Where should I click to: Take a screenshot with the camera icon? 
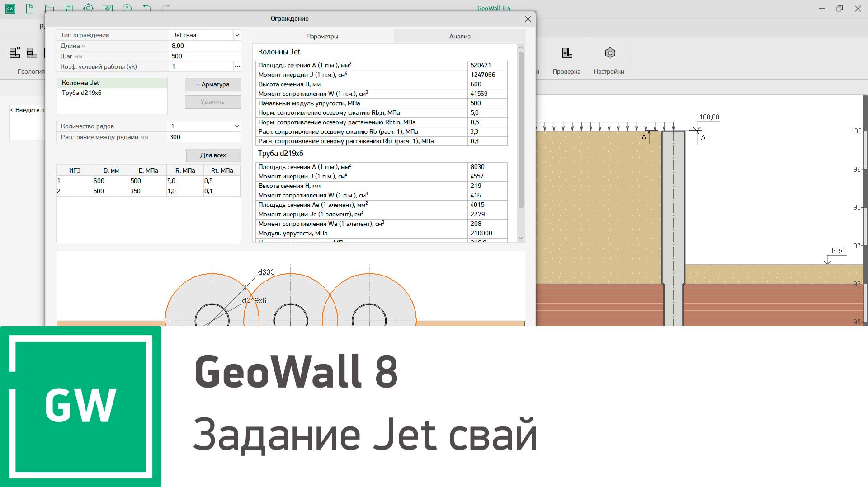[x=108, y=8]
